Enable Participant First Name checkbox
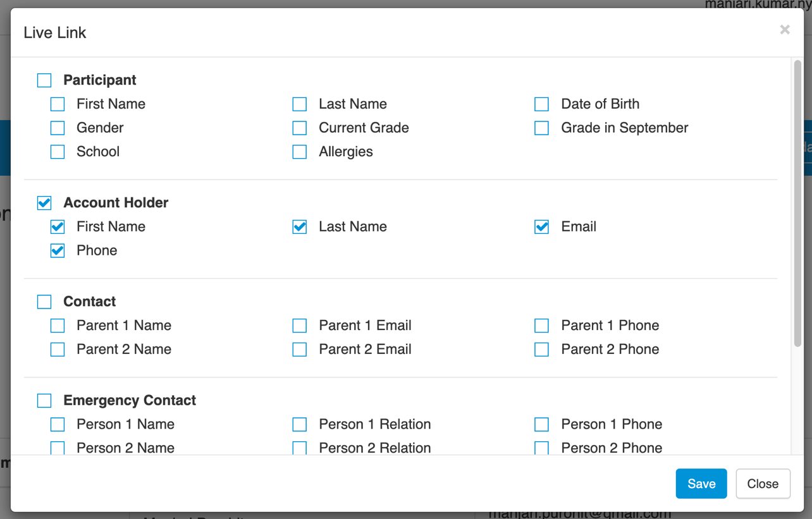812x519 pixels. 58,104
